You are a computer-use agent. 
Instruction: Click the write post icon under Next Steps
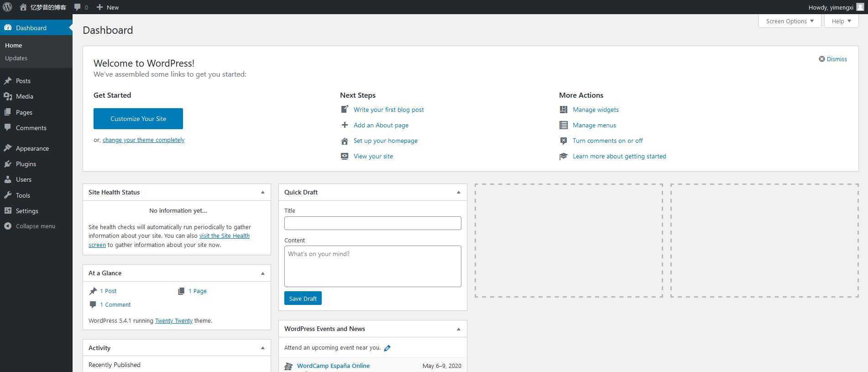[x=345, y=110]
